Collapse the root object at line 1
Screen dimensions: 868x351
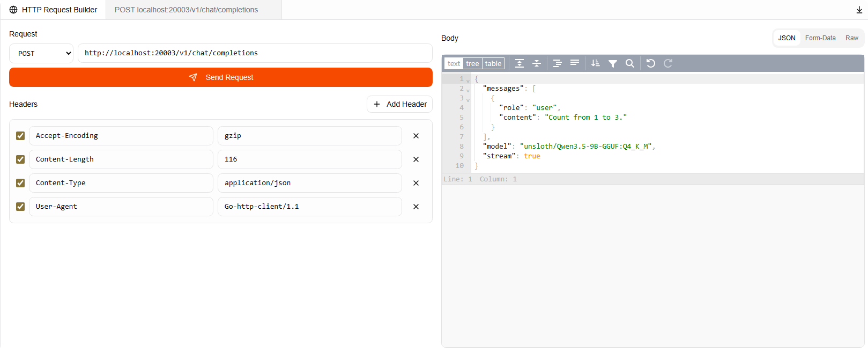coord(468,81)
